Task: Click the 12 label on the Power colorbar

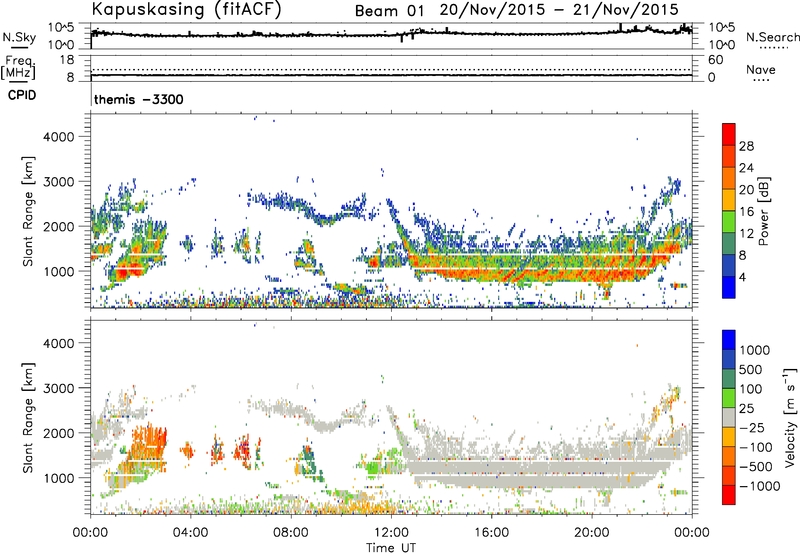Action: [x=746, y=234]
